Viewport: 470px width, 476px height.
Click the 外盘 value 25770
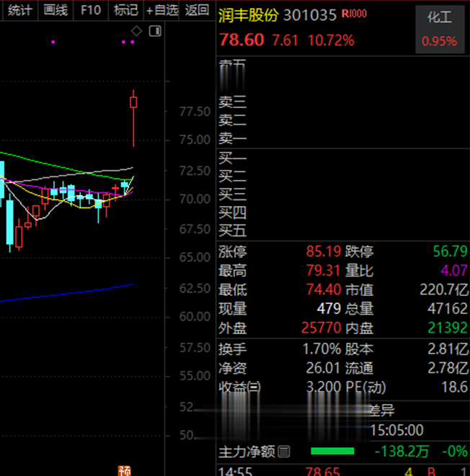(322, 328)
